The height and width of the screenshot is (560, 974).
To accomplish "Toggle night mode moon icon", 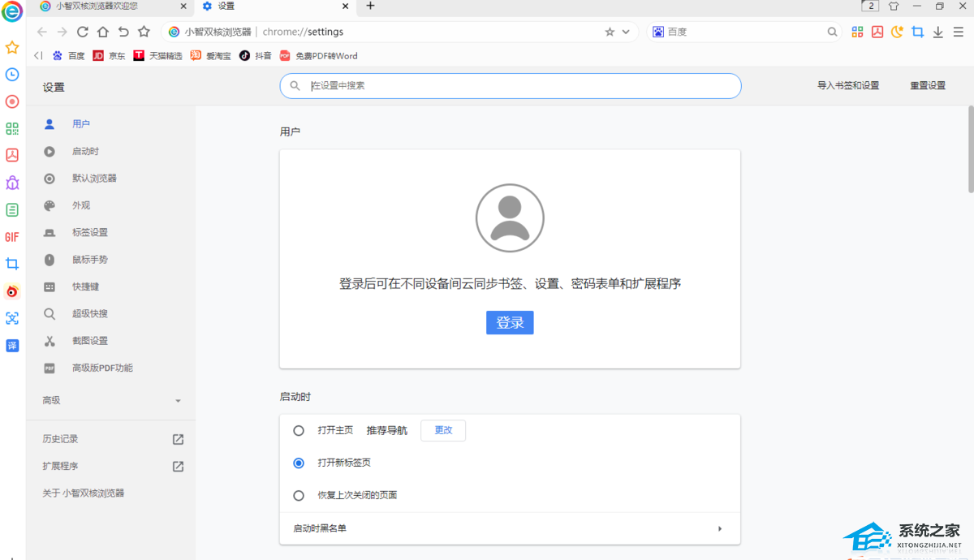I will click(x=897, y=32).
